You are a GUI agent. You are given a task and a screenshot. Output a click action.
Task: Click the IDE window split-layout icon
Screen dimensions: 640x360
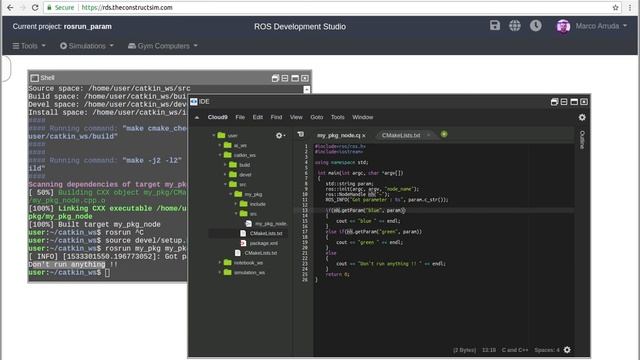pos(564,102)
